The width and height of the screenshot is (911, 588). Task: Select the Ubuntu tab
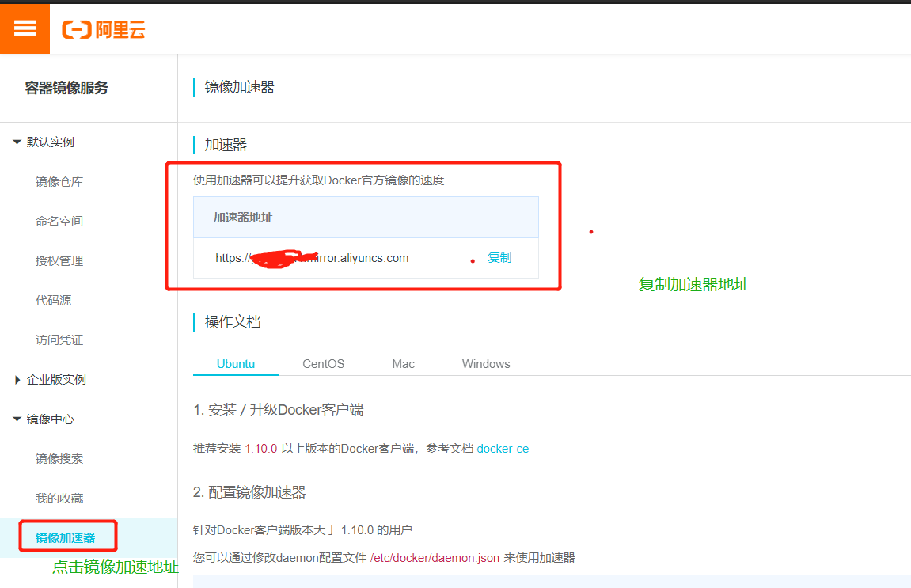pos(235,363)
